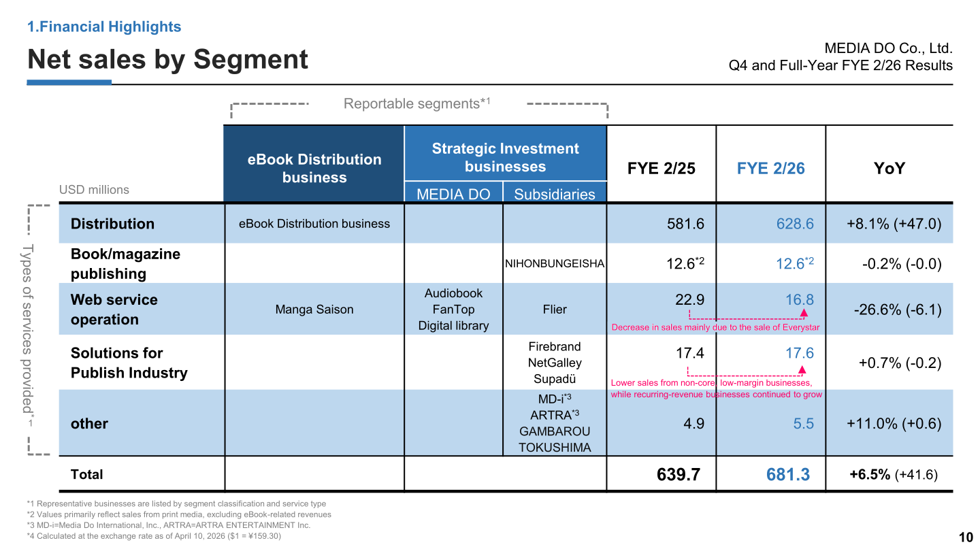980x551 pixels.
Task: Select the 'Total' row label
Action: 87,474
